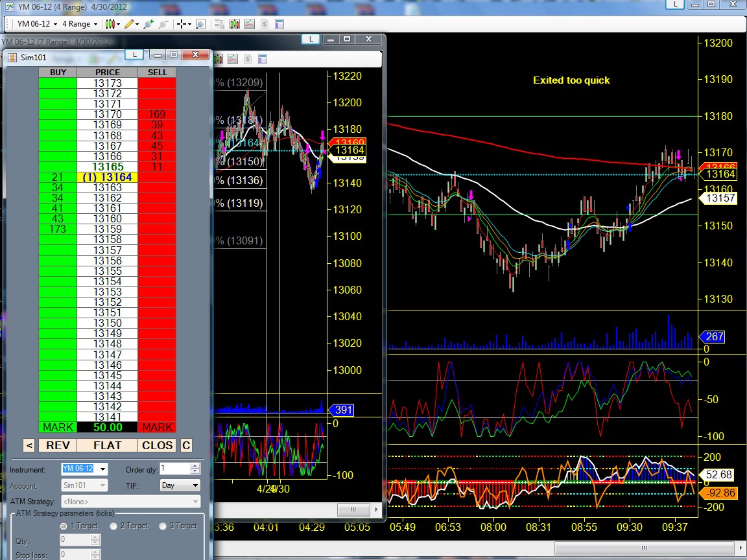This screenshot has width=747, height=560.
Task: Open the Instrument combo box in Sim101
Action: [x=84, y=469]
